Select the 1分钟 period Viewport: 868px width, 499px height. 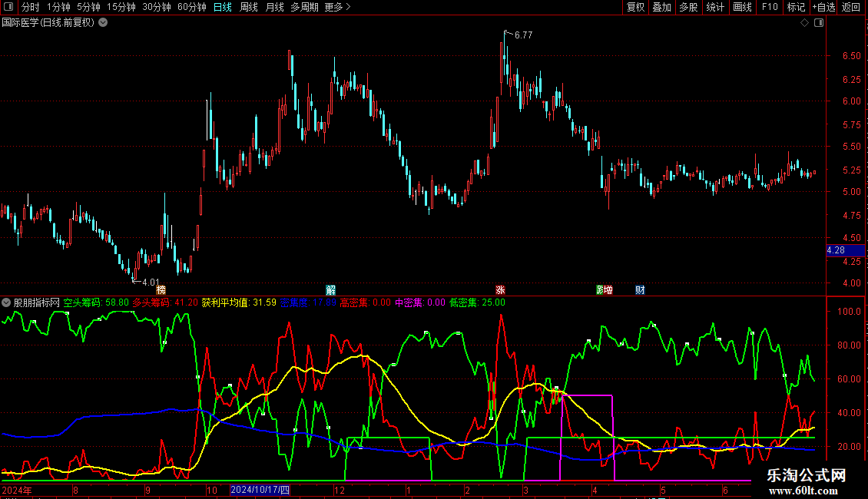coord(58,7)
